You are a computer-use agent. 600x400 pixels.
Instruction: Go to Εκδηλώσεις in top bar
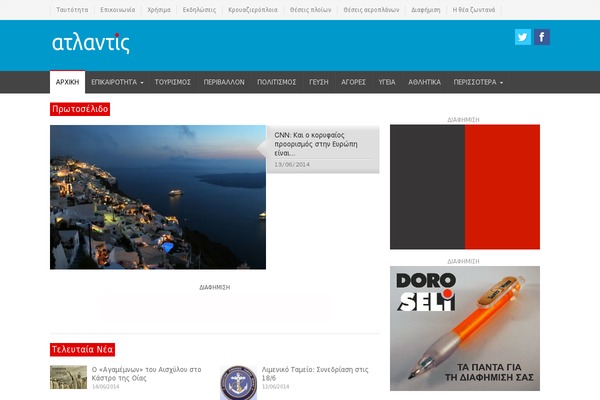click(199, 10)
